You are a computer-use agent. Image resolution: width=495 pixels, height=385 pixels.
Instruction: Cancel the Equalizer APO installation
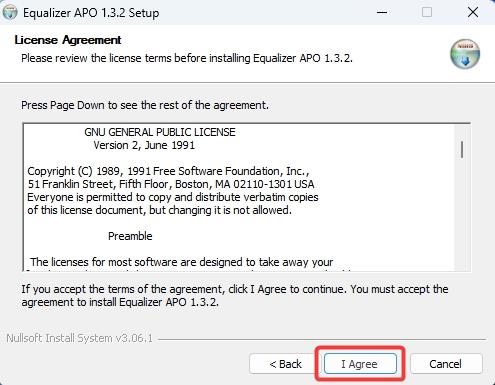(x=446, y=364)
